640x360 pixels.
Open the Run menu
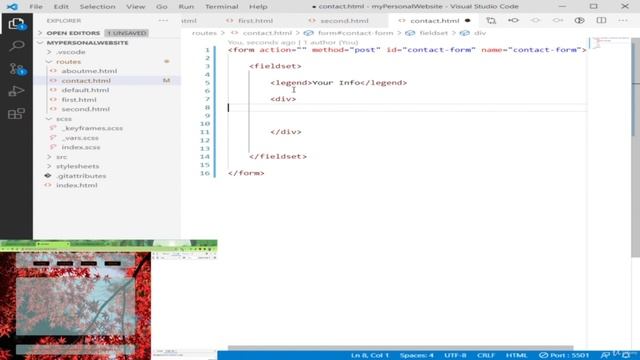[x=186, y=7]
